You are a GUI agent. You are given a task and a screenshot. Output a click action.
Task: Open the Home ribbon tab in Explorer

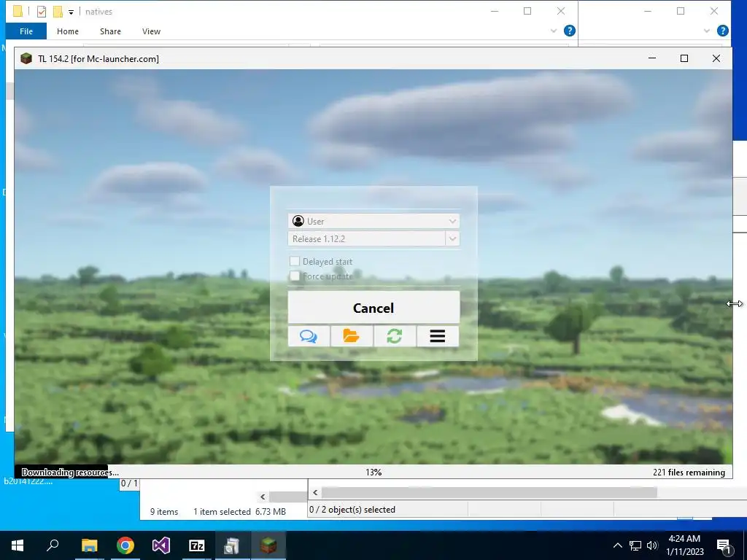(68, 31)
